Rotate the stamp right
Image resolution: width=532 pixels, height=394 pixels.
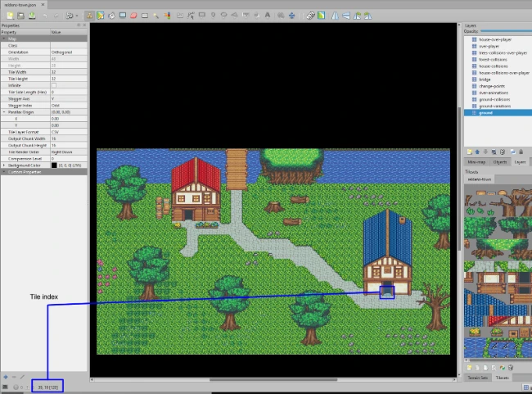click(368, 16)
